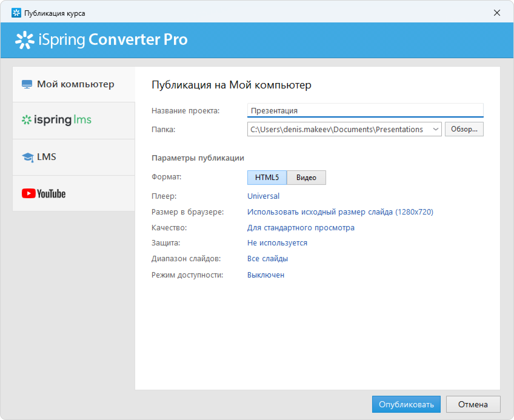The image size is (514, 420).
Task: Click the Опубликовать button
Action: (406, 404)
